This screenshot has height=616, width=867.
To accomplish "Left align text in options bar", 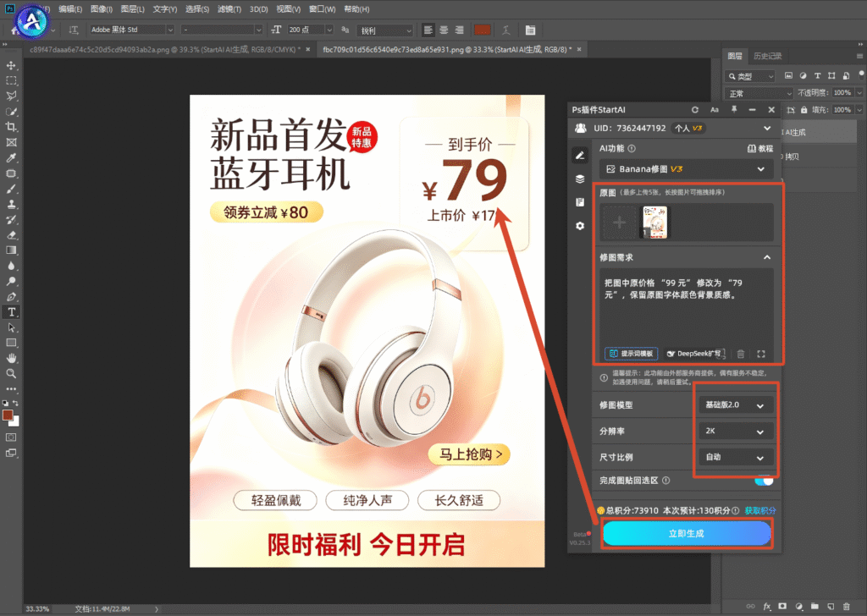I will 428,30.
